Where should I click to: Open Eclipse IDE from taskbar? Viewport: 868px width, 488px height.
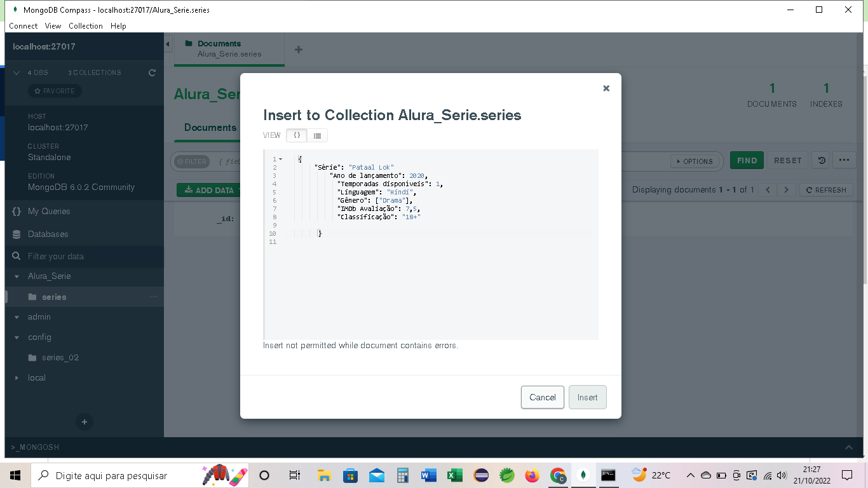[x=481, y=475]
